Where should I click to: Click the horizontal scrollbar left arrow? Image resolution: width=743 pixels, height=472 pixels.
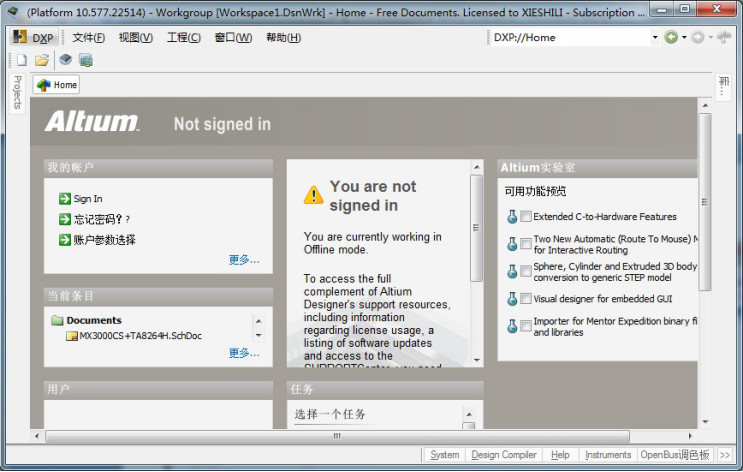(37, 436)
